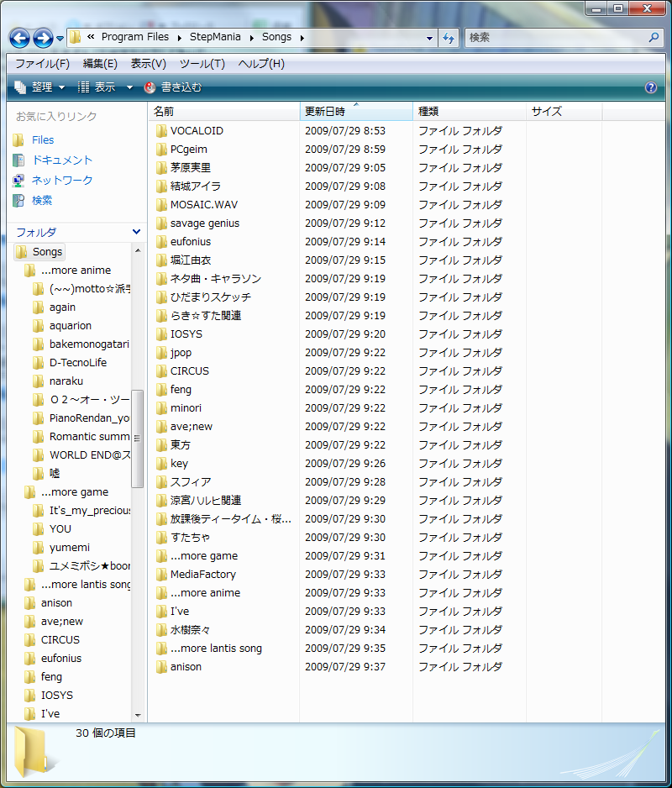Screen dimensions: 672x788
Task: Open the arrow after StepMania in breadcrumb
Action: tap(252, 38)
